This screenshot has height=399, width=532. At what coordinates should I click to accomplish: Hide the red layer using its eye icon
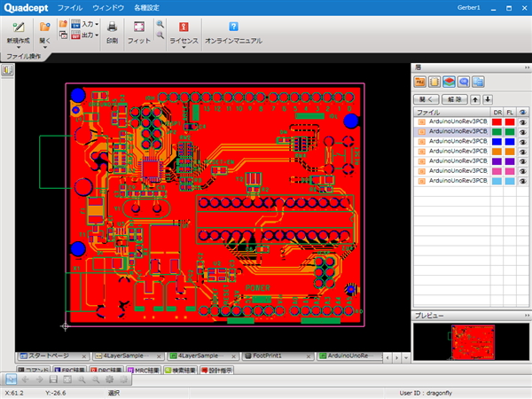[x=523, y=121]
